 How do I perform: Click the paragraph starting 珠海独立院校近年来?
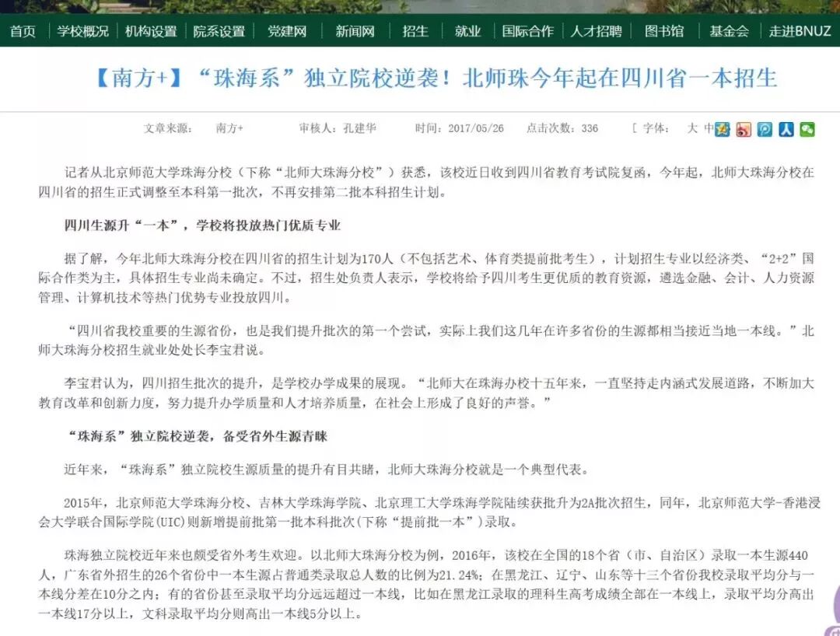[x=426, y=584]
